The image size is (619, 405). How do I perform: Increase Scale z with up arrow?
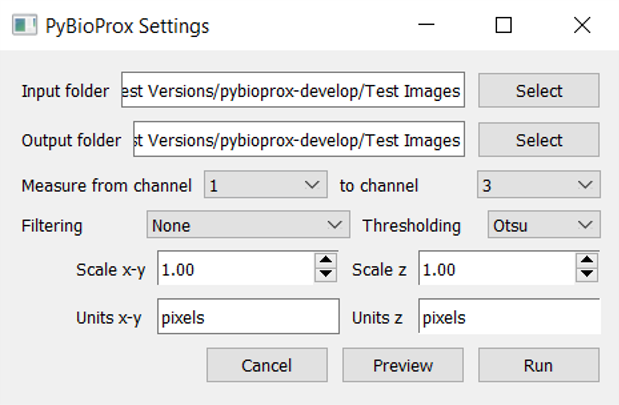click(588, 262)
